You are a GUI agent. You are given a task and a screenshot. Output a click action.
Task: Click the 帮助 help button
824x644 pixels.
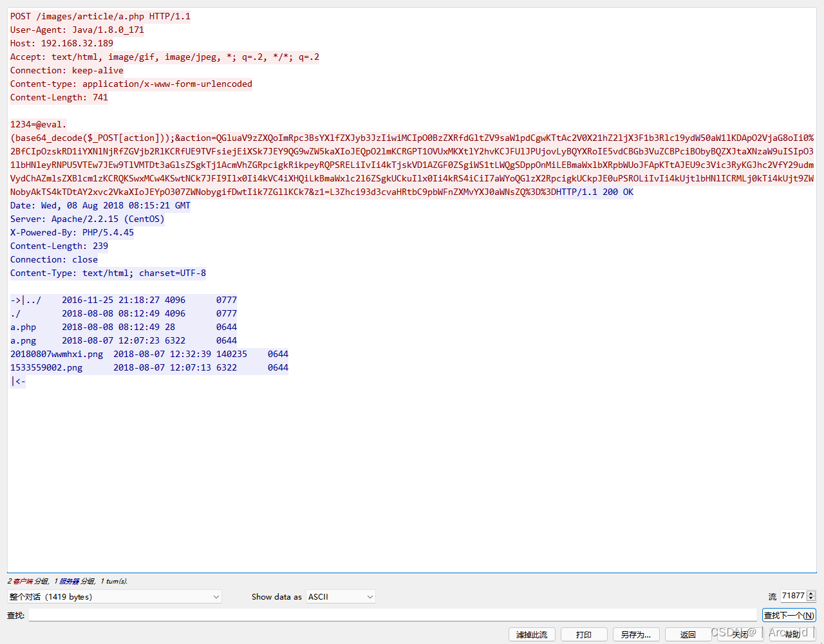792,634
